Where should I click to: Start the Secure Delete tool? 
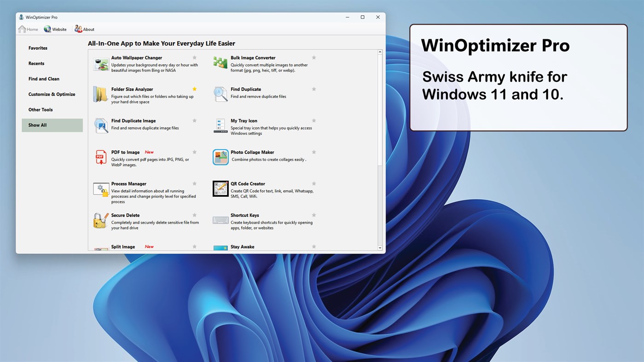125,215
